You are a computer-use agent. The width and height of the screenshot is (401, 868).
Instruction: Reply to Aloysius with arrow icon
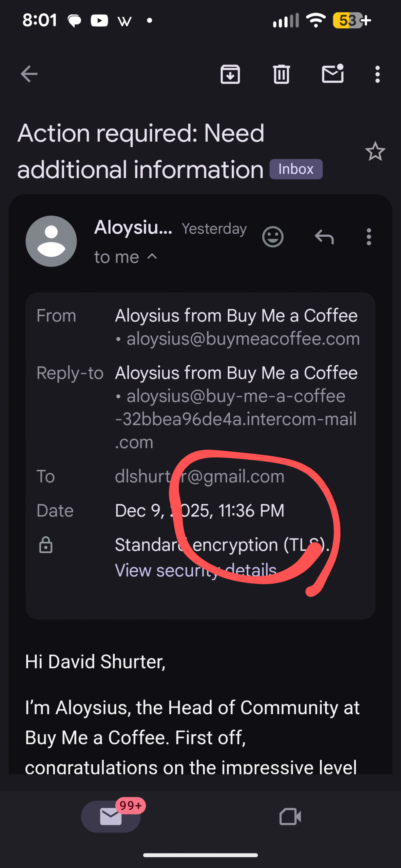click(324, 237)
